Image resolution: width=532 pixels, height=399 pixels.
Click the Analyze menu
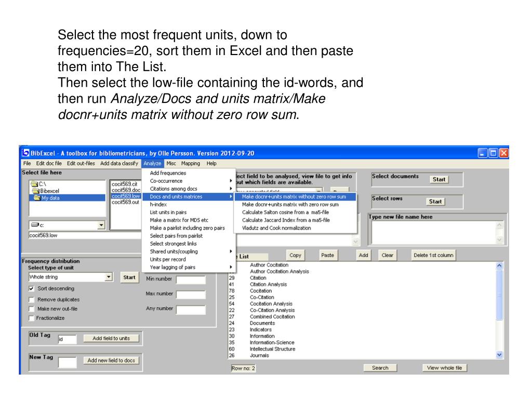(152, 163)
